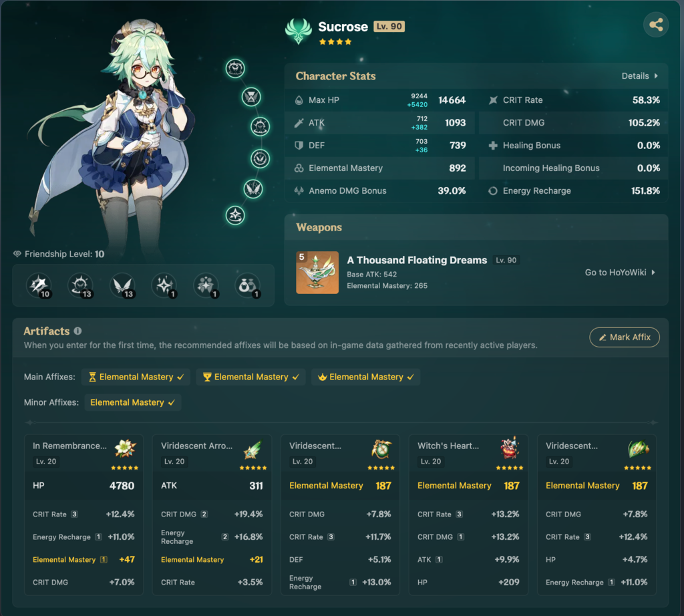The image size is (684, 616).
Task: Open the first talent icon showing level 13
Action: [x=81, y=285]
